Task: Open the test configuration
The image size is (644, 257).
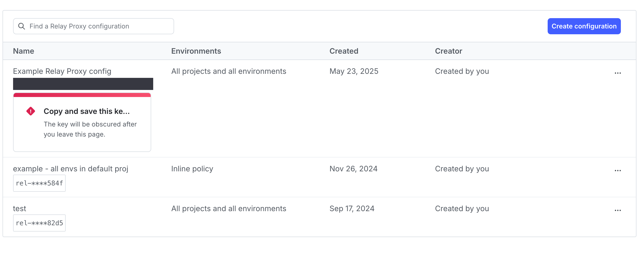Action: pyautogui.click(x=19, y=208)
